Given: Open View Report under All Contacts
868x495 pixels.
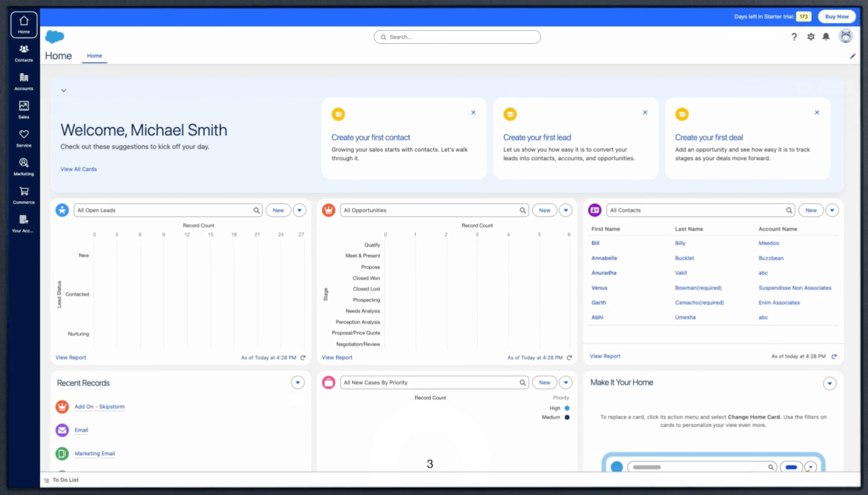Looking at the screenshot, I should [x=605, y=357].
